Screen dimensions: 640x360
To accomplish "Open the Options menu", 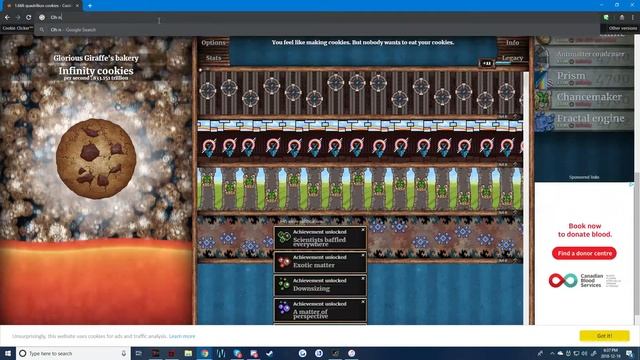I will click(x=213, y=42).
